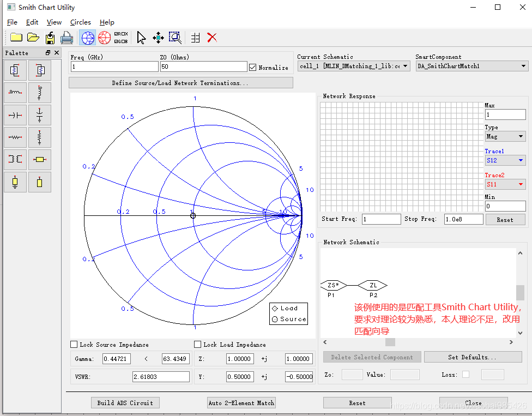532x416 pixels.
Task: Enable Lock Load Impedance
Action: [x=197, y=344]
